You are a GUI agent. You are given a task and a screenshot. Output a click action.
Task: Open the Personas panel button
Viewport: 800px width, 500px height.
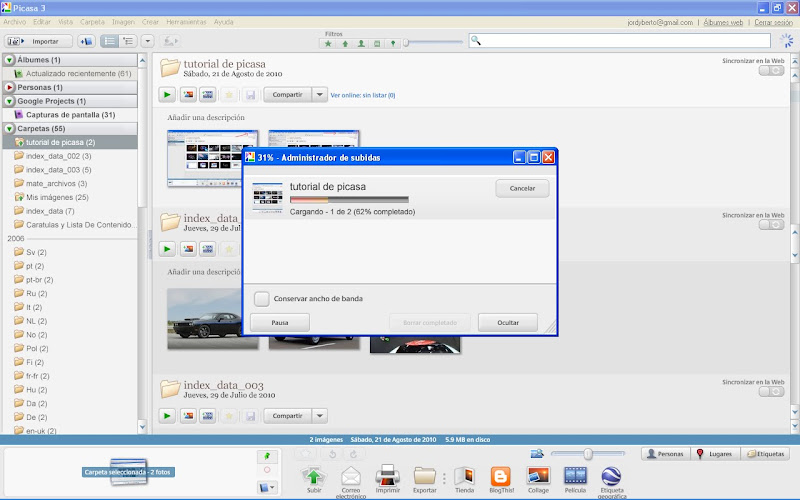[665, 454]
